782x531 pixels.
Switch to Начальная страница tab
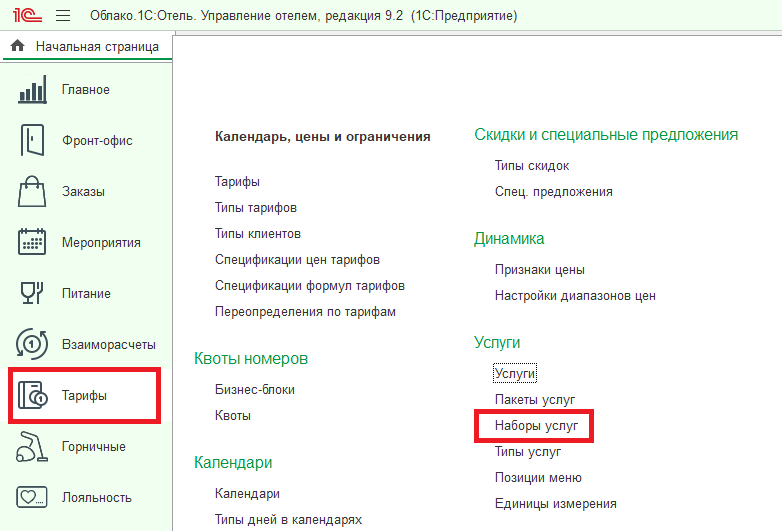(x=88, y=46)
